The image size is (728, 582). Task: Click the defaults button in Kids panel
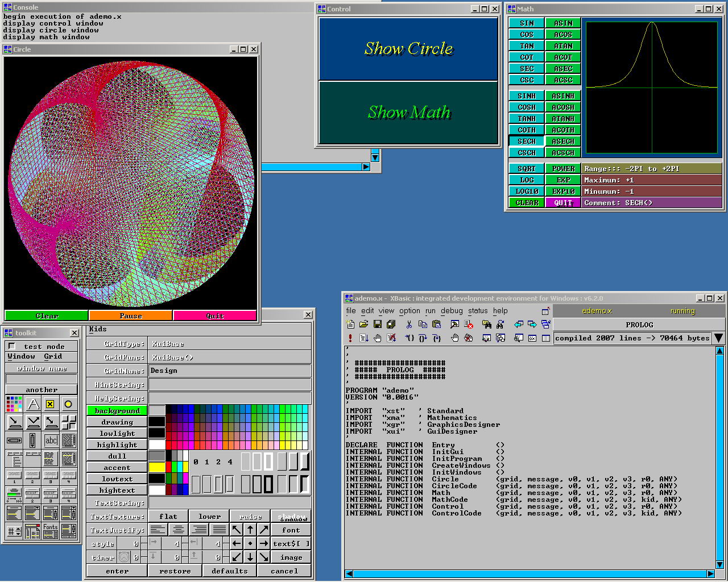(230, 571)
